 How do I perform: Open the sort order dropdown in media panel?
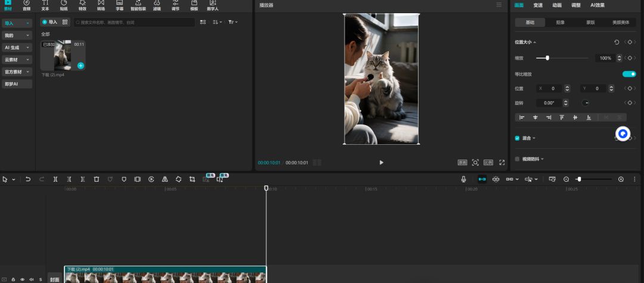217,22
